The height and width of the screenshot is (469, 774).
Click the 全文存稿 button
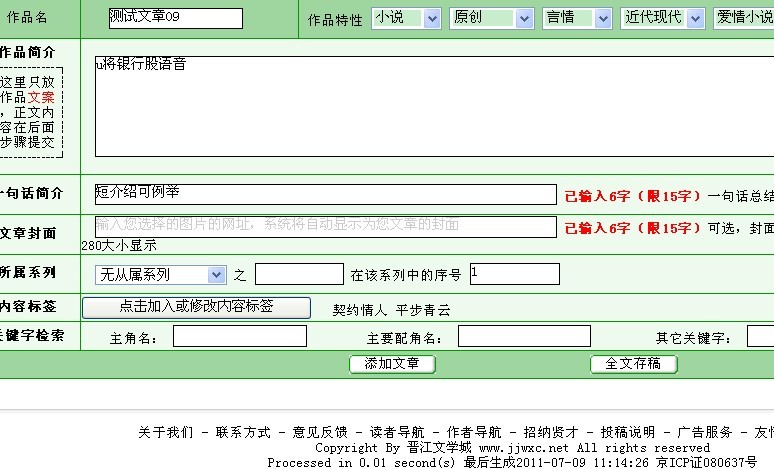(633, 364)
